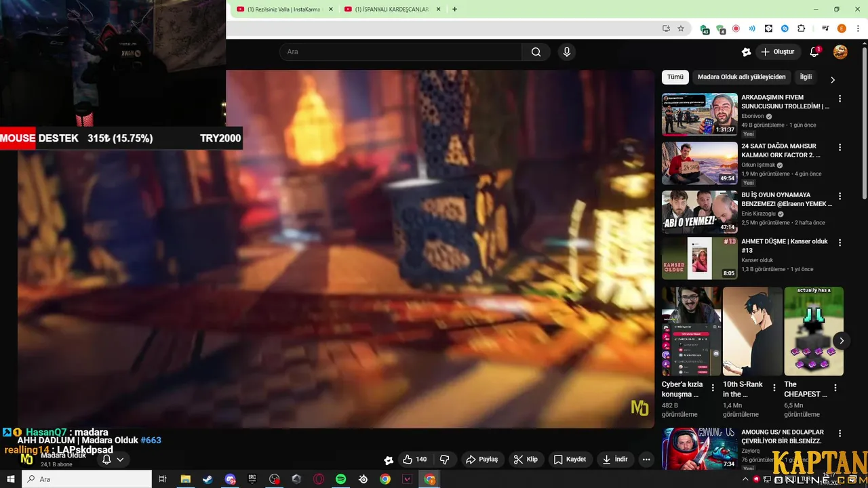This screenshot has width=868, height=488.
Task: Open the Chrome extensions puzzle icon
Action: [801, 28]
